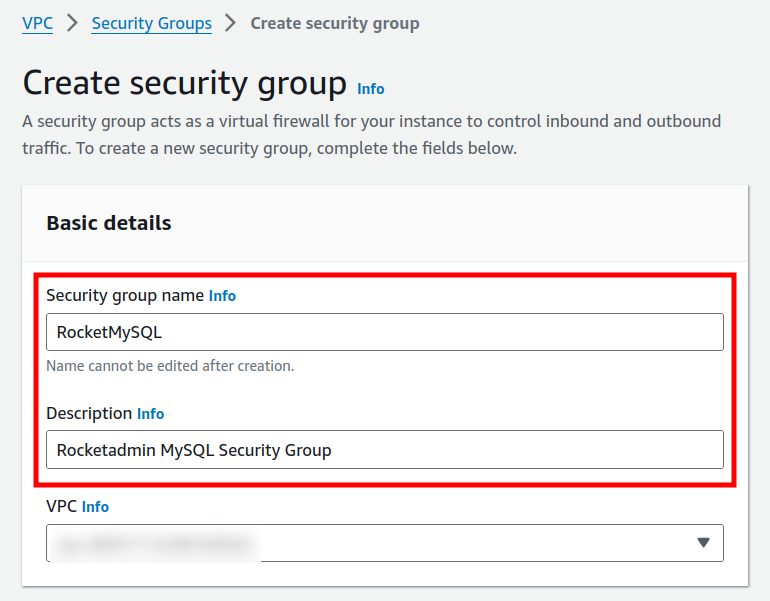The image size is (770, 601).
Task: Select the Create security group breadcrumb text
Action: (x=334, y=23)
